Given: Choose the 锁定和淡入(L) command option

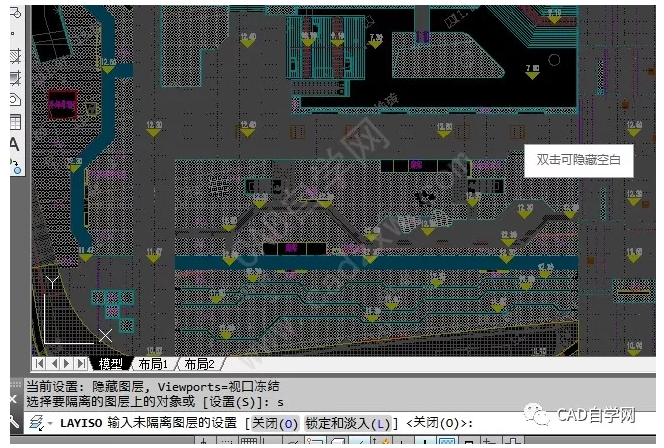Looking at the screenshot, I should tap(347, 423).
